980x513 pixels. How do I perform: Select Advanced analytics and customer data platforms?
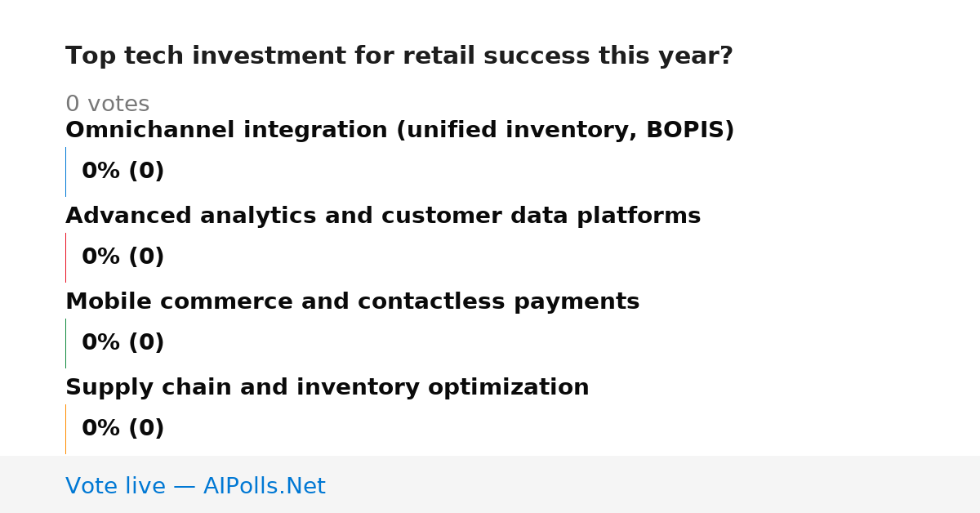click(383, 216)
